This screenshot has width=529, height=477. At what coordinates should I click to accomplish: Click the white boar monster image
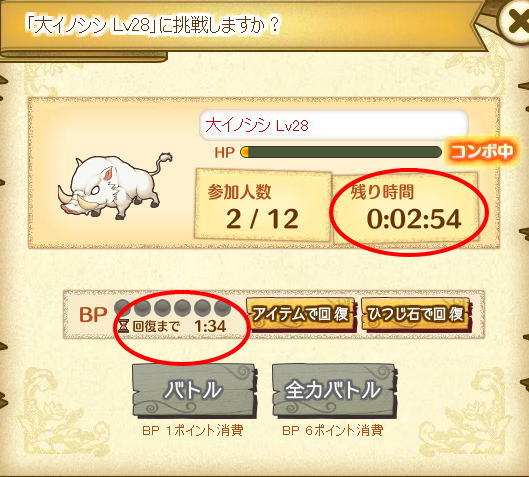tap(114, 187)
